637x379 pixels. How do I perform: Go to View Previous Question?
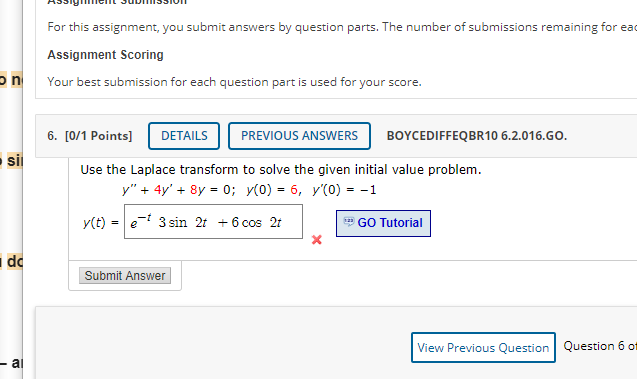tap(483, 347)
